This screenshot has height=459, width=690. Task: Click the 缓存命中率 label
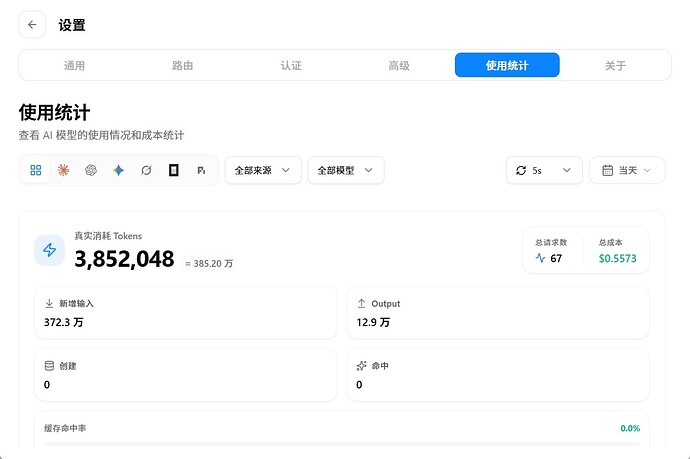65,428
